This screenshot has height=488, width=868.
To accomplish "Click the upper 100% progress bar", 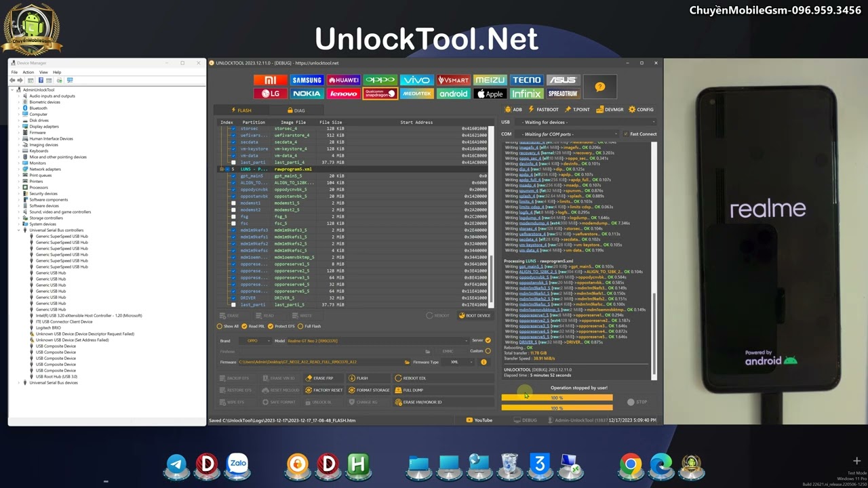I will [557, 398].
